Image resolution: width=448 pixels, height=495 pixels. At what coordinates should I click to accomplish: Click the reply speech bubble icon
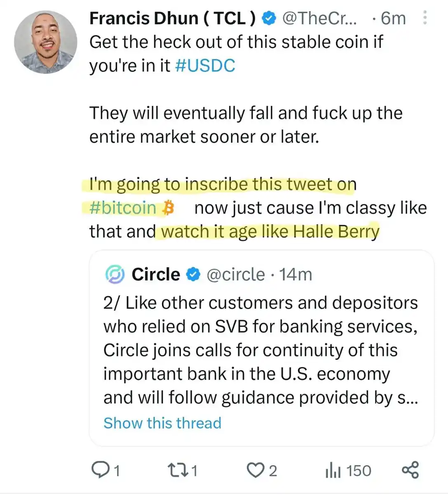pos(100,470)
